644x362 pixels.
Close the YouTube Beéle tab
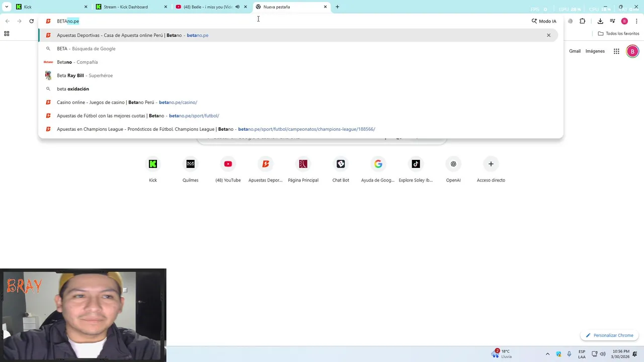point(246,7)
